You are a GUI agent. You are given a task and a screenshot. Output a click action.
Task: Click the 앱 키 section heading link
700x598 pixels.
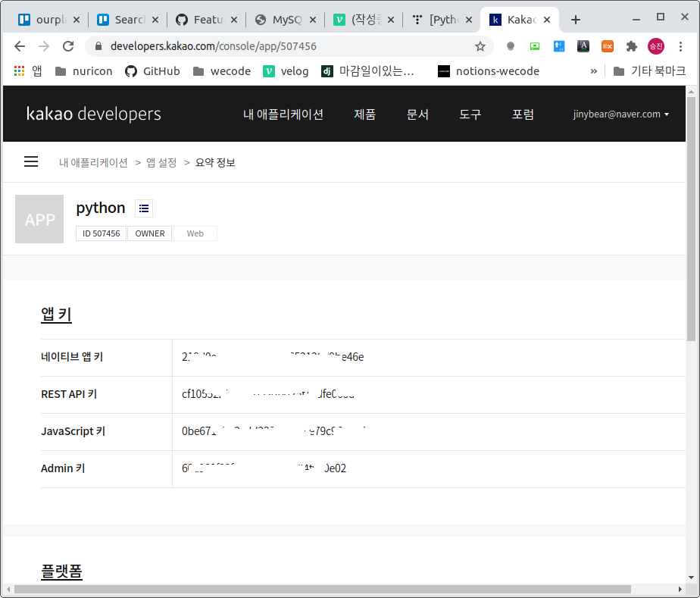pyautogui.click(x=56, y=314)
